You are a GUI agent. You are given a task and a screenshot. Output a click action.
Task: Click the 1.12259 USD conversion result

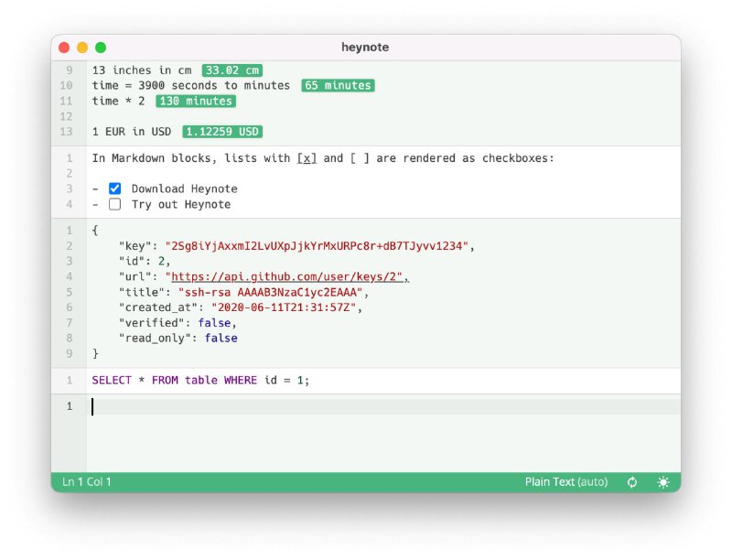click(222, 132)
